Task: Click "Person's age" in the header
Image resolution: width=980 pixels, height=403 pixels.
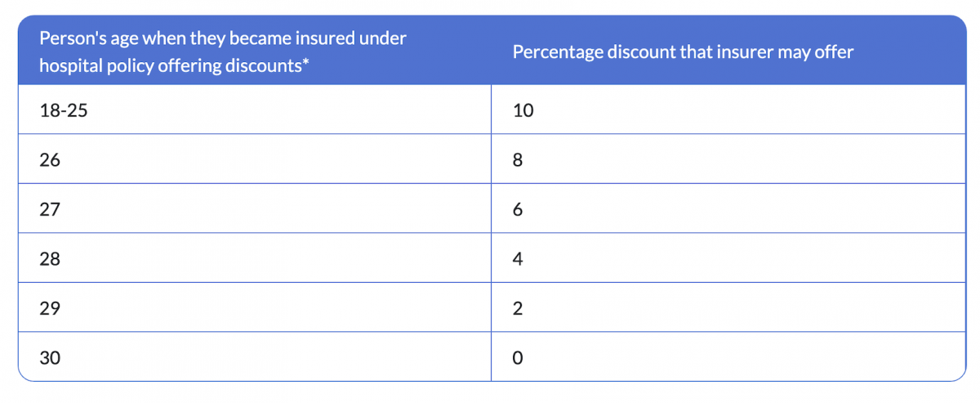Action: [x=88, y=38]
